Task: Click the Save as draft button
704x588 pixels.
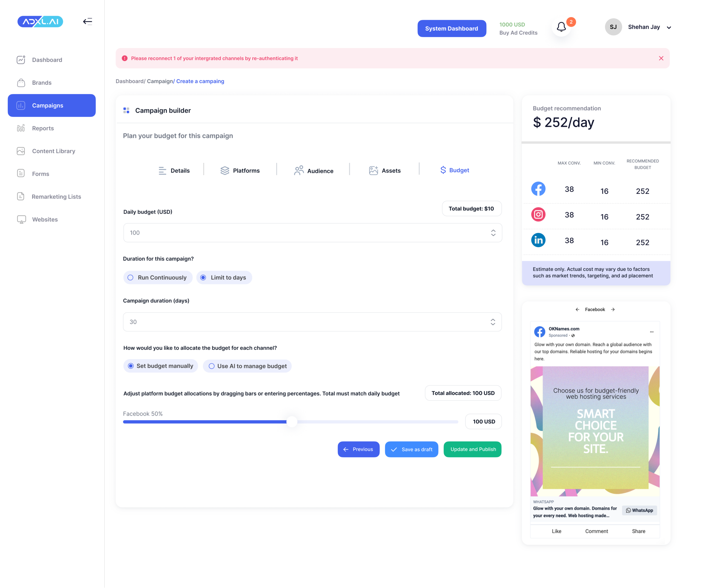Action: point(411,449)
